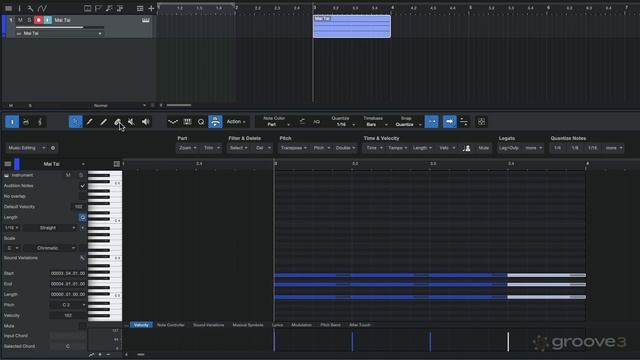This screenshot has height=360, width=640.
Task: Open the wrench track inspector icon
Action: (30, 8)
